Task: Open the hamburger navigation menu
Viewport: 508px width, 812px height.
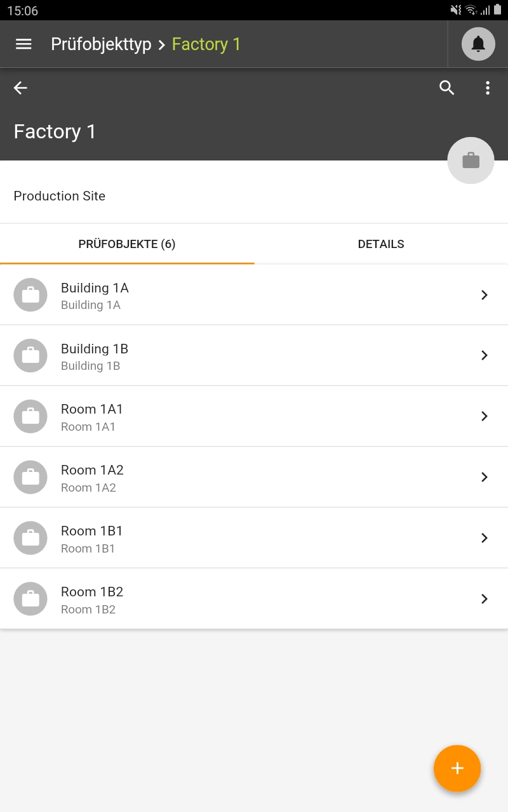Action: pyautogui.click(x=23, y=44)
